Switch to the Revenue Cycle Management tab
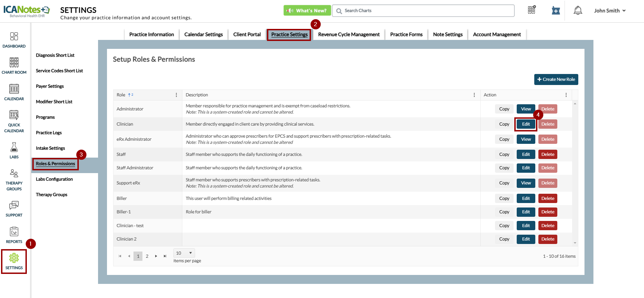 (348, 34)
